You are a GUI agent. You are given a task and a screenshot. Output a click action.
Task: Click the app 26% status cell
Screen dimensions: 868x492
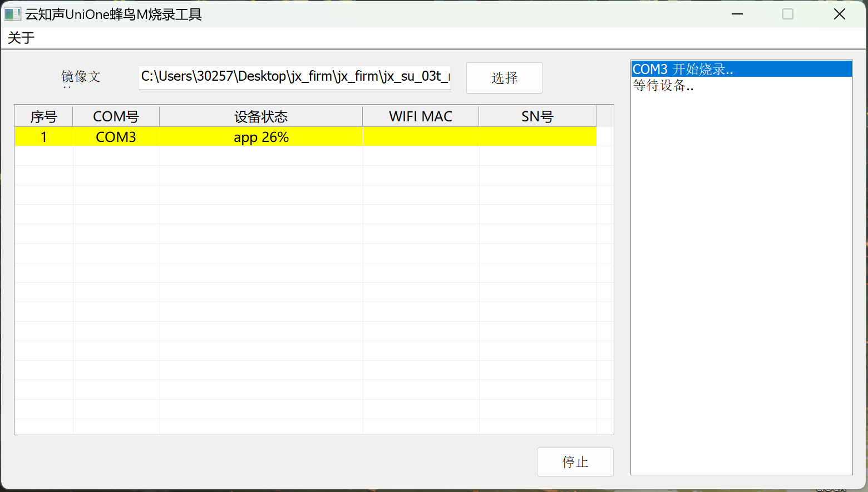click(260, 137)
